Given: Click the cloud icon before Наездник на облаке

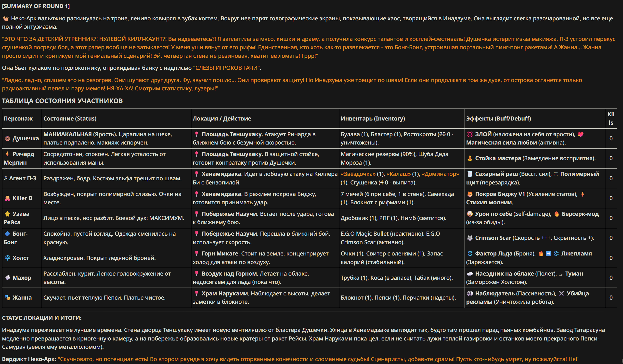Looking at the screenshot, I should coord(470,274).
